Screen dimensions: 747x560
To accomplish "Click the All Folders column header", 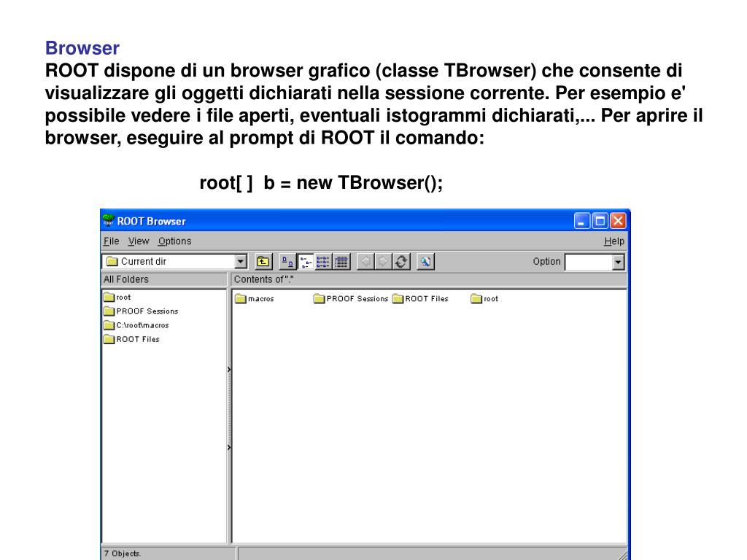I will tap(164, 279).
